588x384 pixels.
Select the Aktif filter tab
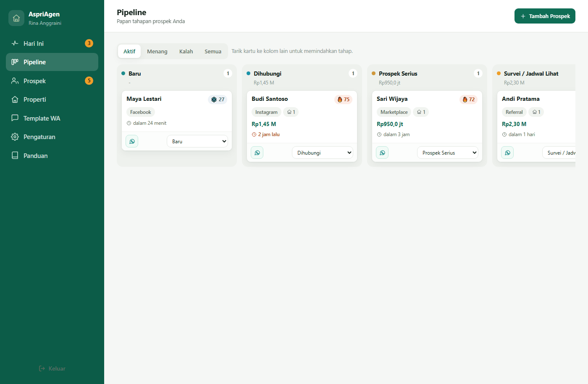pyautogui.click(x=129, y=51)
